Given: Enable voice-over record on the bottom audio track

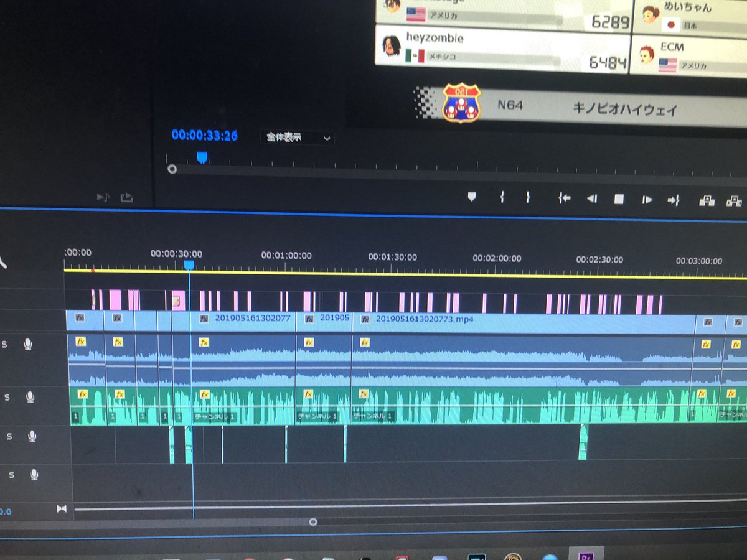Looking at the screenshot, I should tap(34, 475).
